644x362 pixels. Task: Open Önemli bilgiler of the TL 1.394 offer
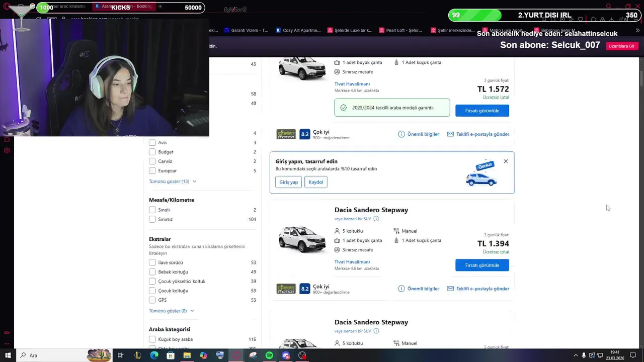tap(419, 289)
